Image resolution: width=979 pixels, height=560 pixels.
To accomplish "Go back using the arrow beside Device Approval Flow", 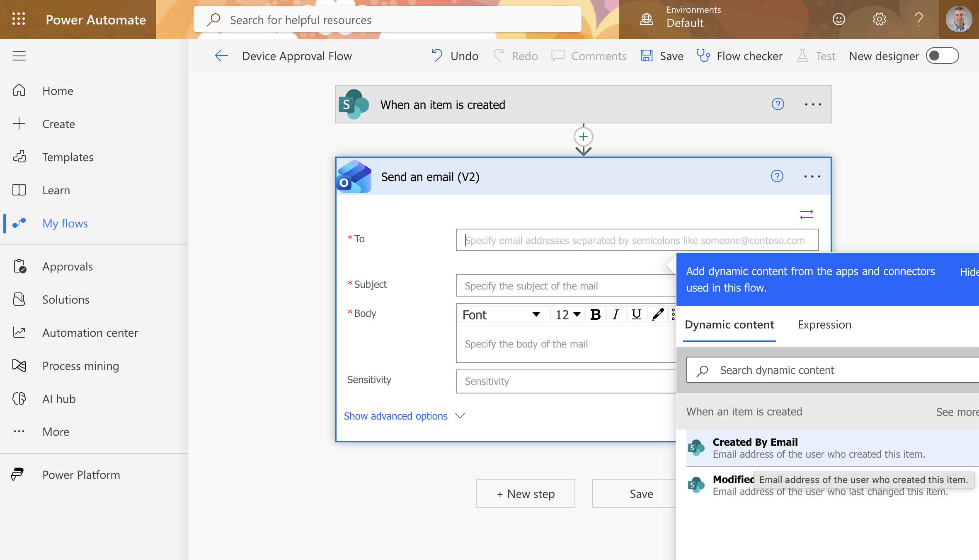I will tap(221, 56).
